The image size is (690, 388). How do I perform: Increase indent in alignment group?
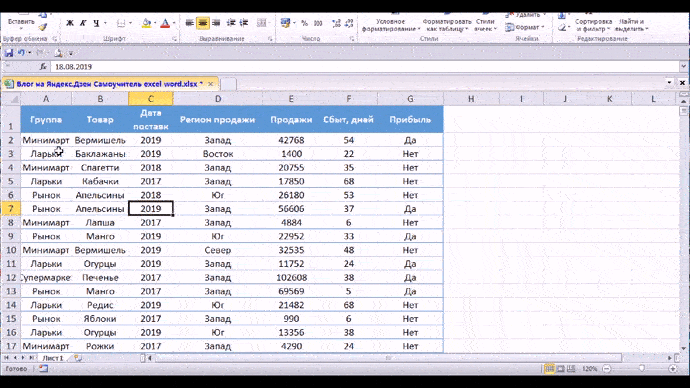(244, 23)
